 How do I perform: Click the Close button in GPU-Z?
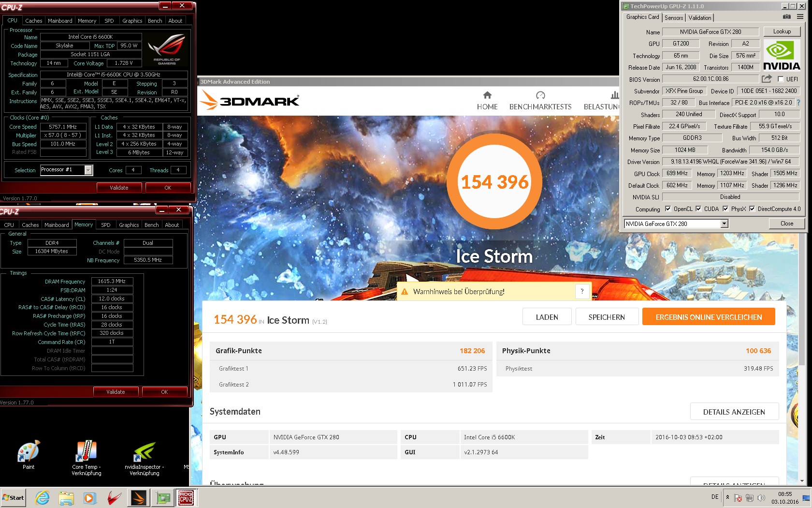point(787,224)
